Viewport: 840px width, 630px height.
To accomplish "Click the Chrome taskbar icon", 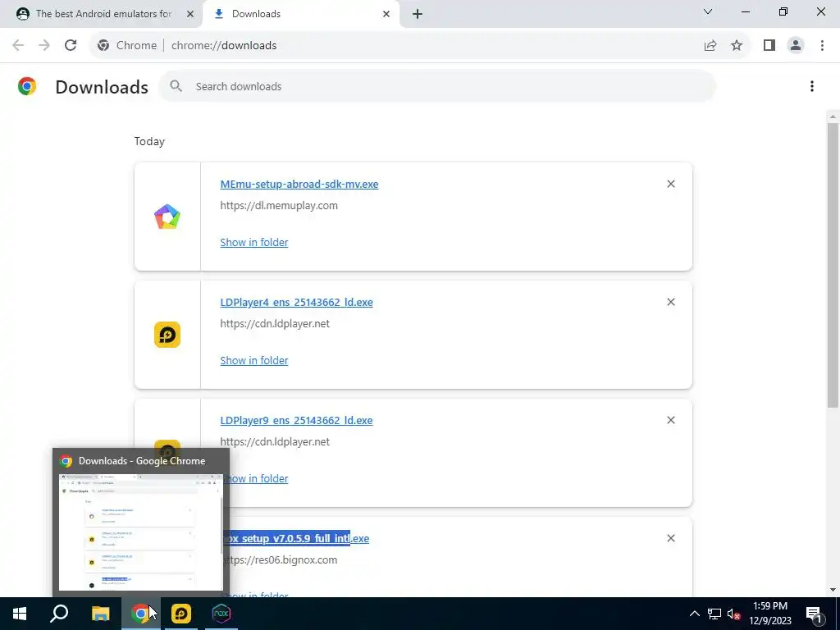I will tap(140, 614).
